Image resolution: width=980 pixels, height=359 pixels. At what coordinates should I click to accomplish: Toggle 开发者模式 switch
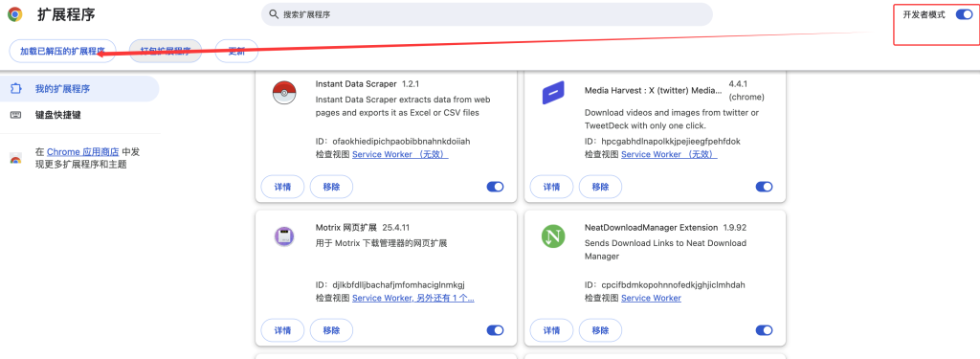pyautogui.click(x=964, y=14)
